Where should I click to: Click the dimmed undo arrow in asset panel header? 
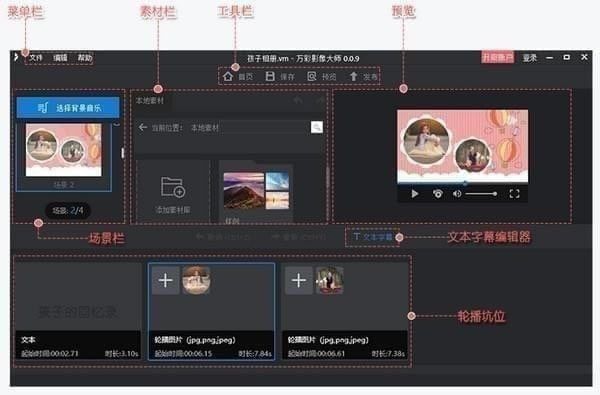tap(298, 100)
